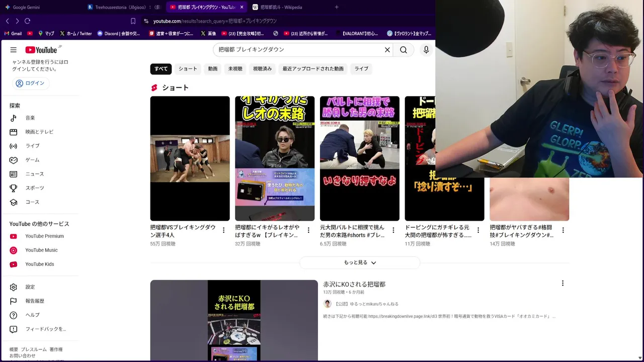This screenshot has width=644, height=362.
Task: Open the 赤沢にKOされる把瑠都 video title
Action: (x=354, y=285)
